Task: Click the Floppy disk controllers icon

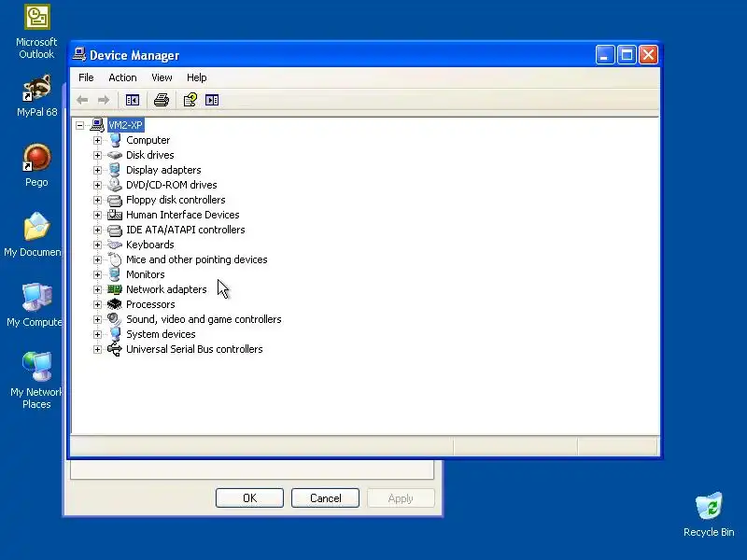Action: (x=115, y=200)
